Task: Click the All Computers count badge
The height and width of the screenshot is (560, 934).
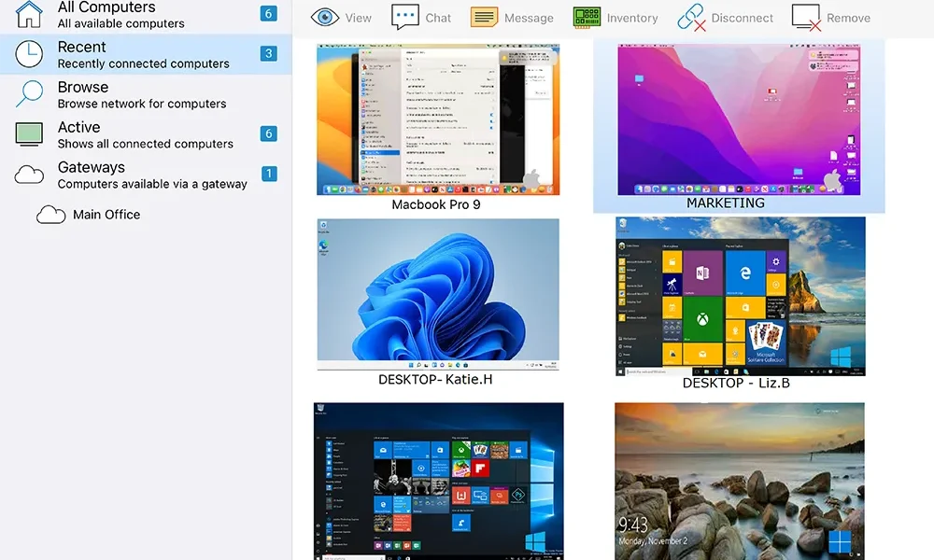Action: 269,13
